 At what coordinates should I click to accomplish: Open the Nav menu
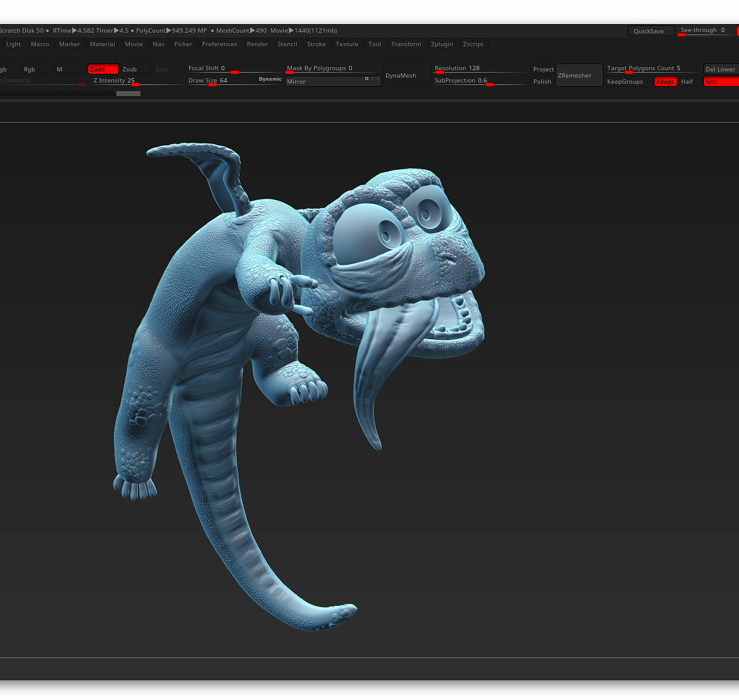click(159, 44)
